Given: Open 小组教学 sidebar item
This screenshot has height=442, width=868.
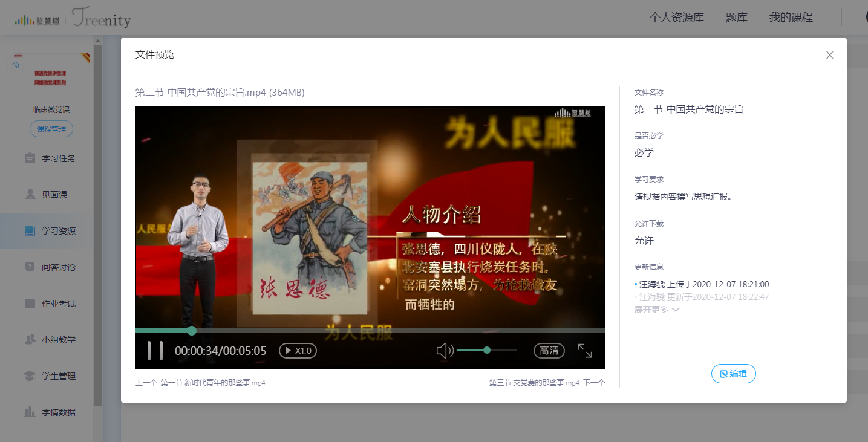Looking at the screenshot, I should click(x=47, y=340).
